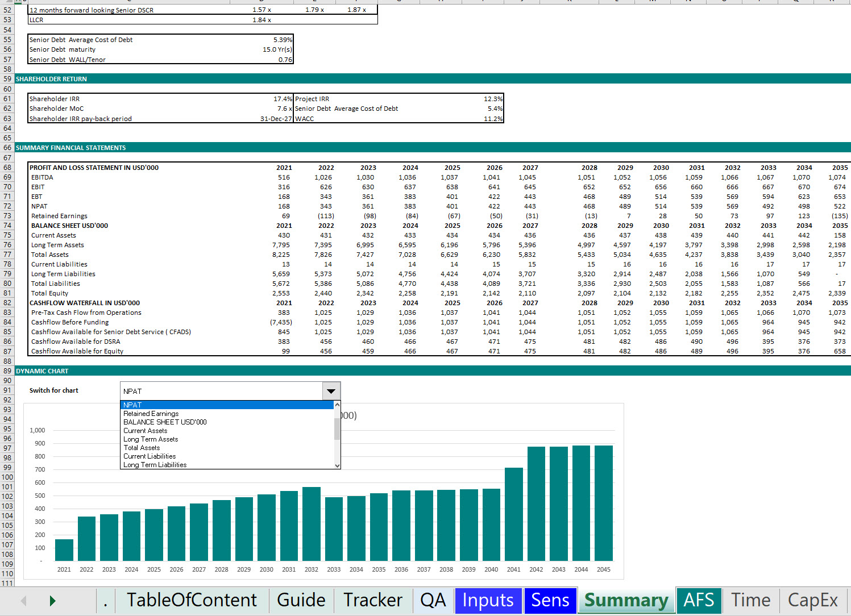Click Senior Debt WALL/Tenor value 0.76

[x=285, y=60]
